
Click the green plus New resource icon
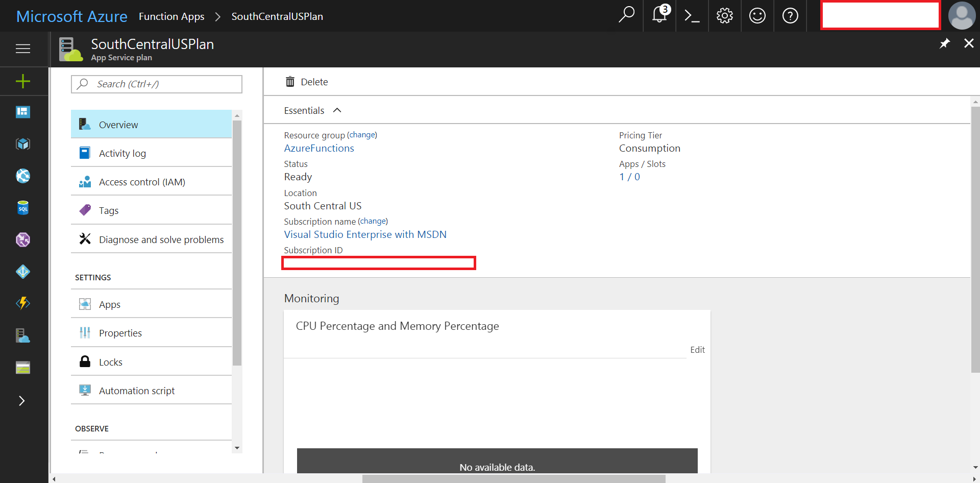tap(23, 81)
